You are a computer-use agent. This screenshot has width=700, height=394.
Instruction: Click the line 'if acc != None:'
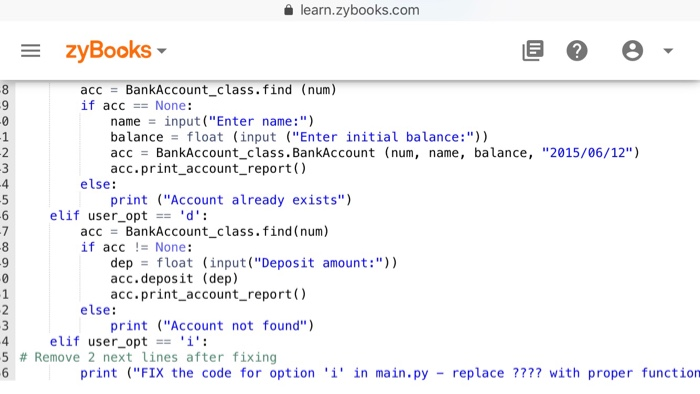click(136, 247)
